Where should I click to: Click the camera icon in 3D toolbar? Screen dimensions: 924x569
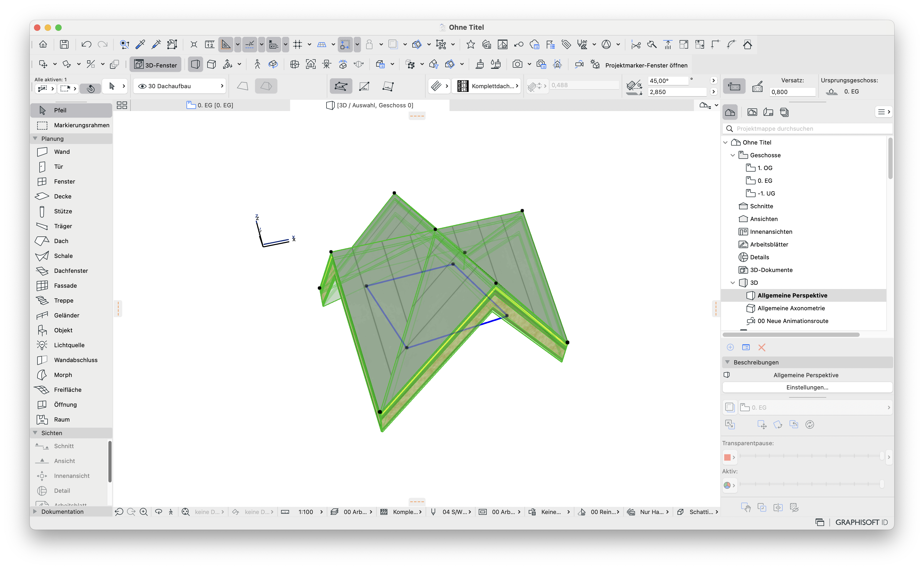tap(518, 64)
